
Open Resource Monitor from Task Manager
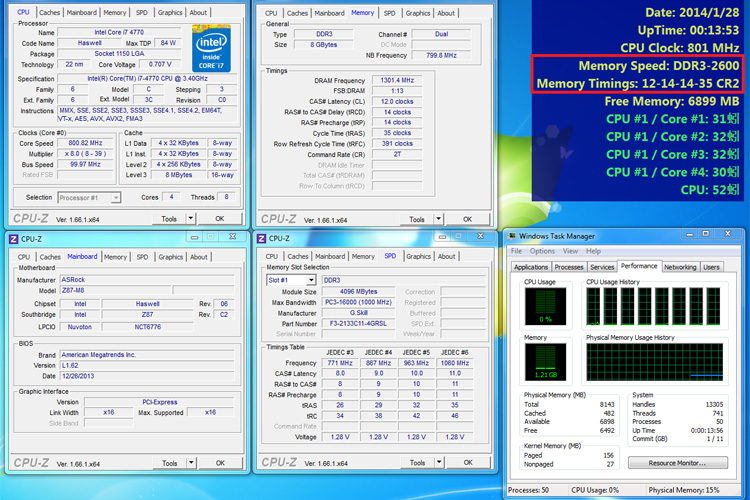tap(677, 463)
